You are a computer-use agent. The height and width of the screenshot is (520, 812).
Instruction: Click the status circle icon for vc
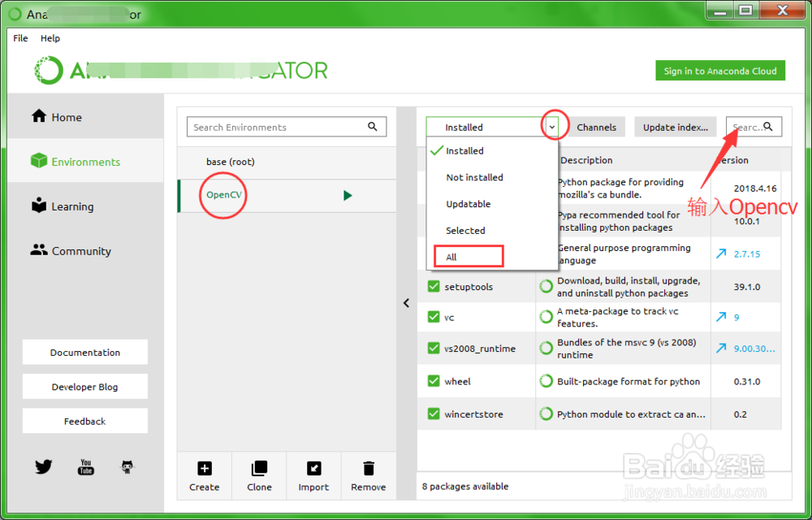pyautogui.click(x=546, y=317)
